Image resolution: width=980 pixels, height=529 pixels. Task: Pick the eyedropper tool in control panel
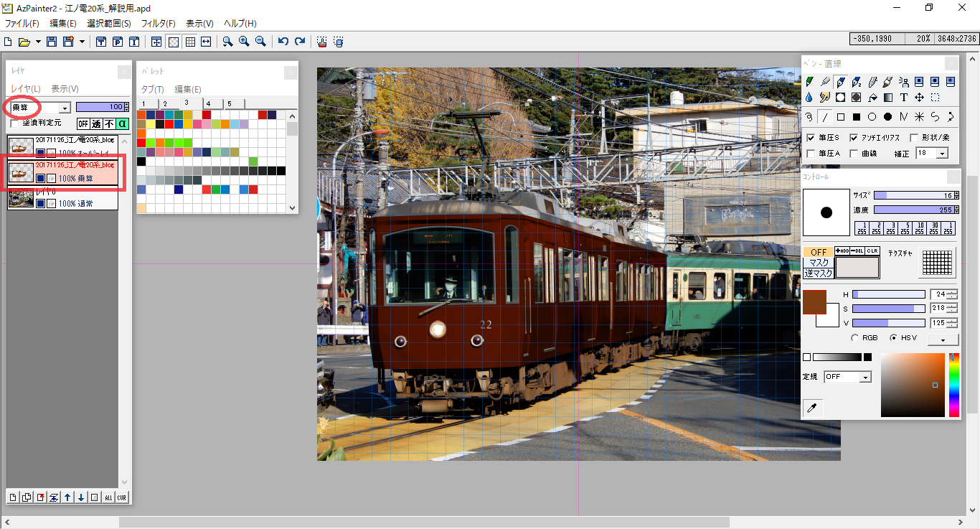click(x=812, y=408)
